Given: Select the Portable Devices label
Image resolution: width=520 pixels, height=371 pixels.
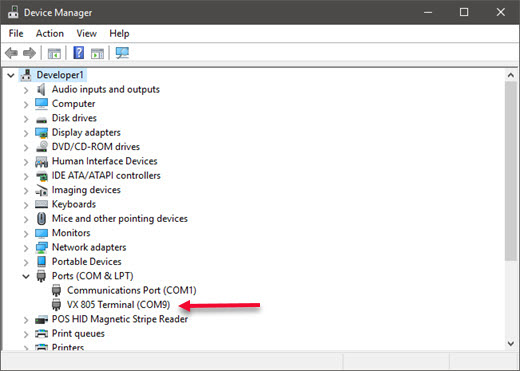Looking at the screenshot, I should 87,262.
